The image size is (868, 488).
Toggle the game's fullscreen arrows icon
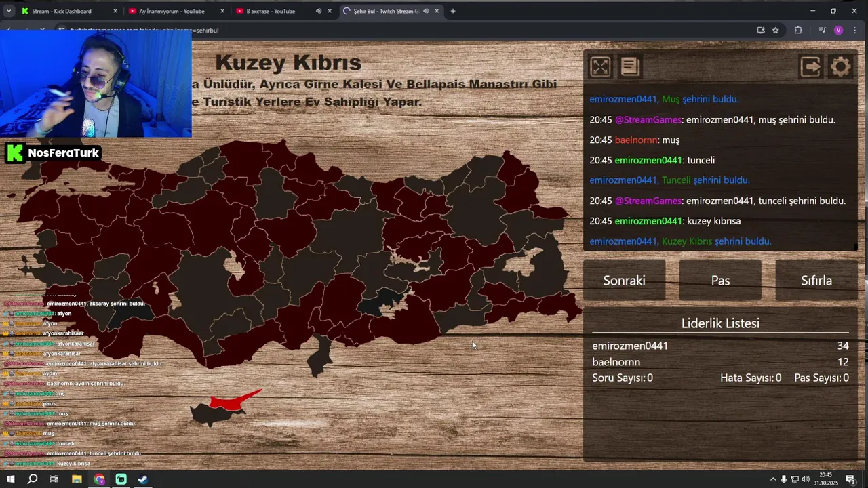[x=600, y=66]
